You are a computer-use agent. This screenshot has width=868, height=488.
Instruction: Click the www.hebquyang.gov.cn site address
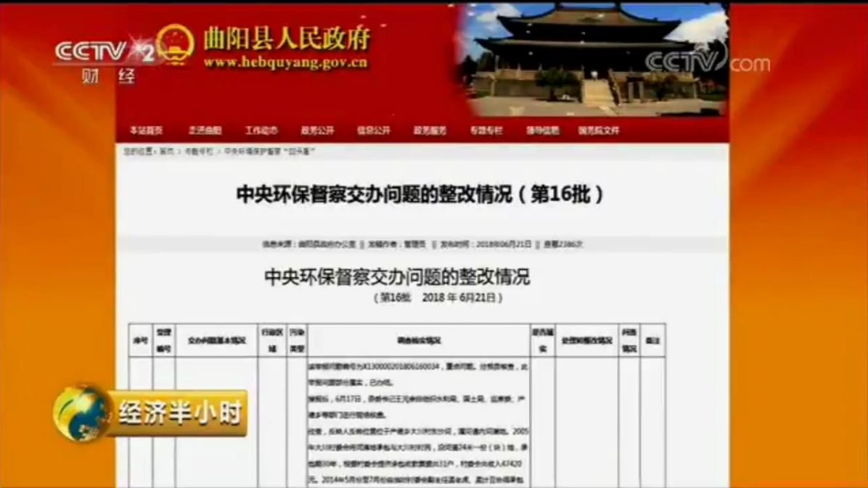pyautogui.click(x=284, y=63)
